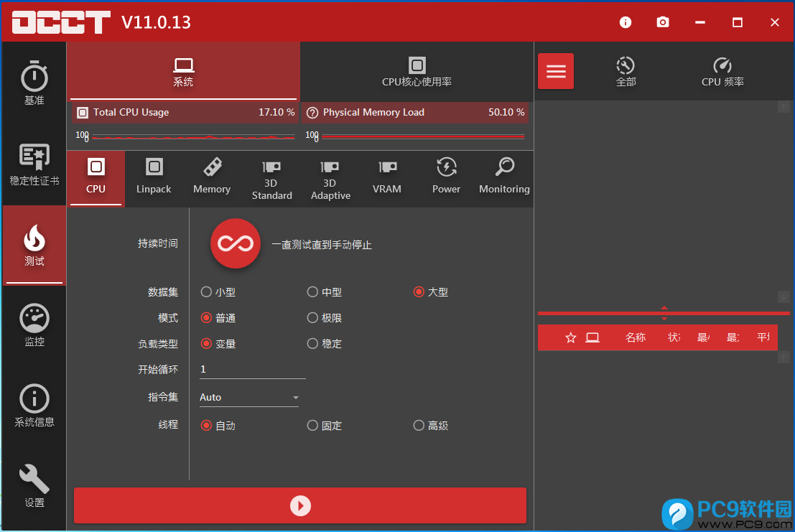Select the Monitoring test mode
This screenshot has width=795, height=532.
[504, 177]
